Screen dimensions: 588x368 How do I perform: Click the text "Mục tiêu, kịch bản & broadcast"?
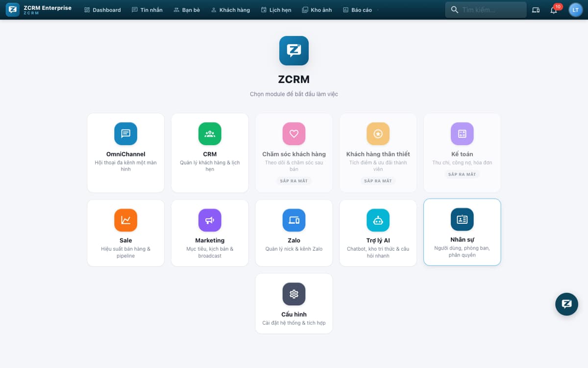pyautogui.click(x=210, y=252)
